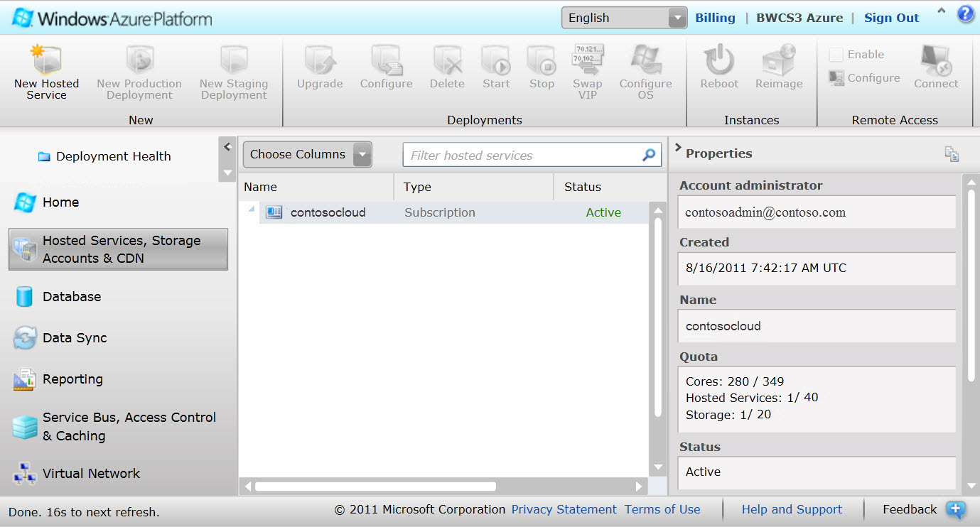The width and height of the screenshot is (980, 527).
Task: Click New Staging Deployment icon
Action: click(x=234, y=60)
